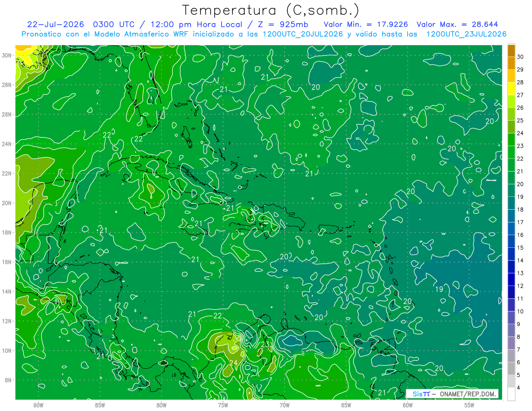This screenshot has height=411, width=532.
Task: Click the white swatch below legend value 4
Action: point(511,394)
